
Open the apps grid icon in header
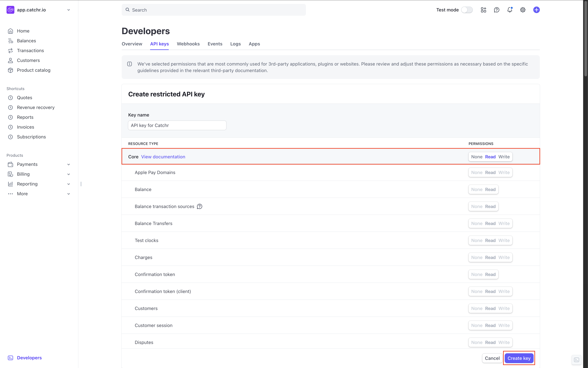(483, 10)
